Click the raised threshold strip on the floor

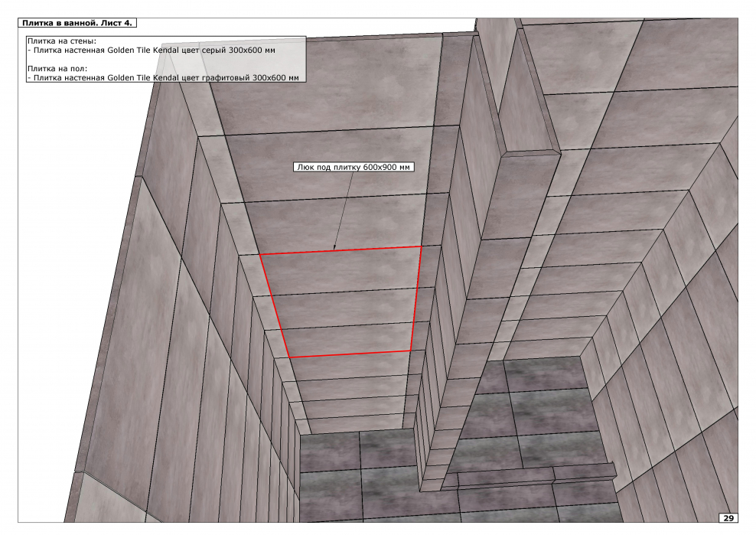[536, 475]
